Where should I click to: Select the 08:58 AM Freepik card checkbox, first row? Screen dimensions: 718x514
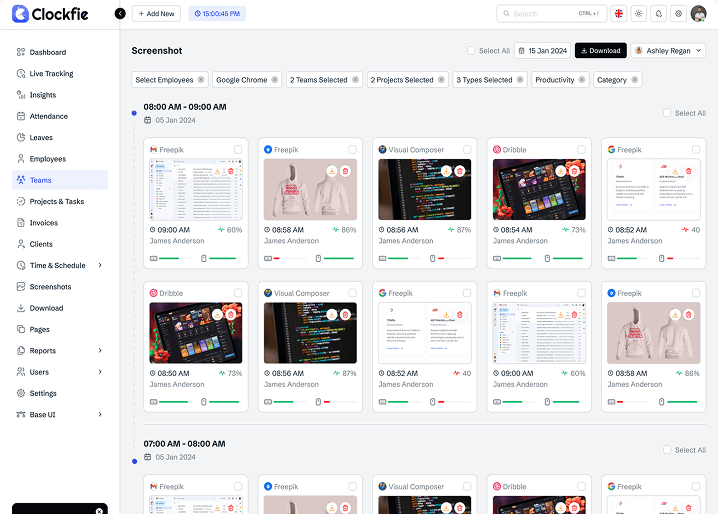point(352,149)
